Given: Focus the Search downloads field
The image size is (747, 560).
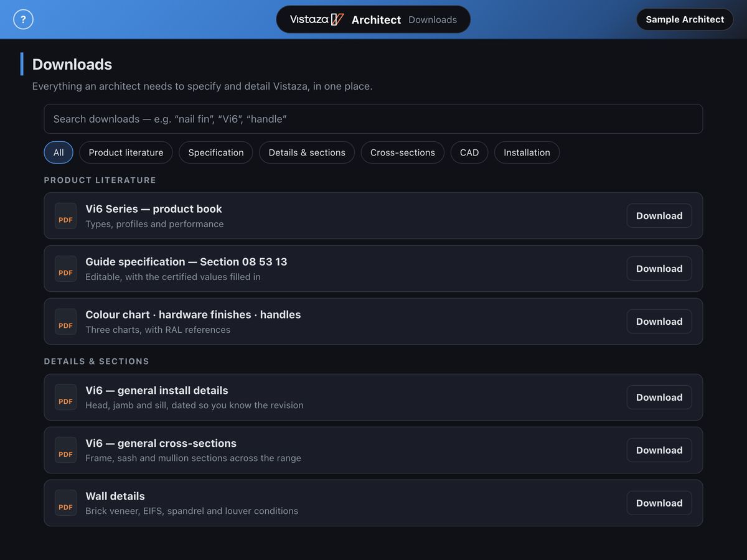Looking at the screenshot, I should point(374,119).
